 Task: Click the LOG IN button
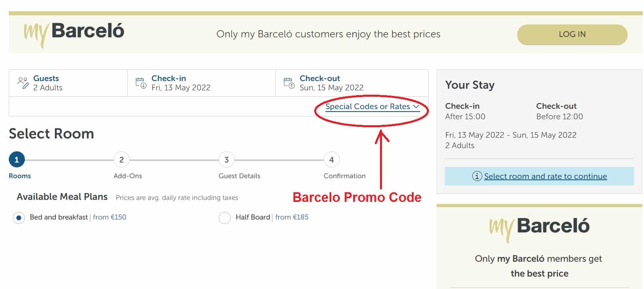pos(572,34)
